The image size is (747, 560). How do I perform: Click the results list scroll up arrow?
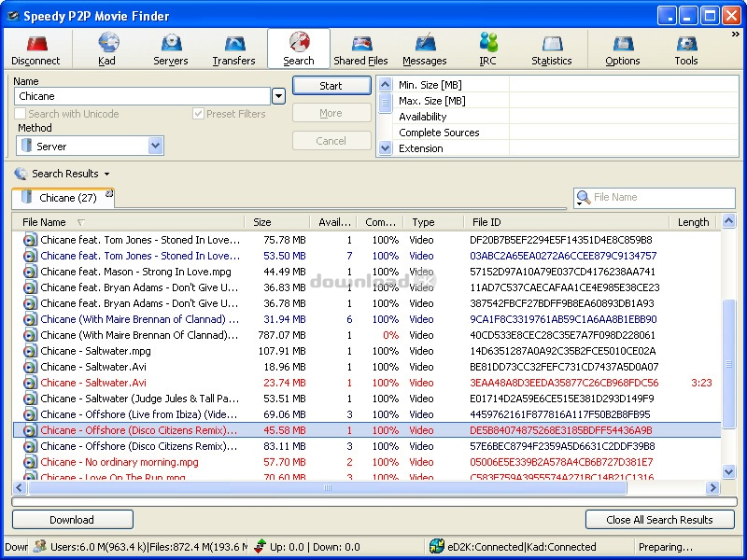729,221
